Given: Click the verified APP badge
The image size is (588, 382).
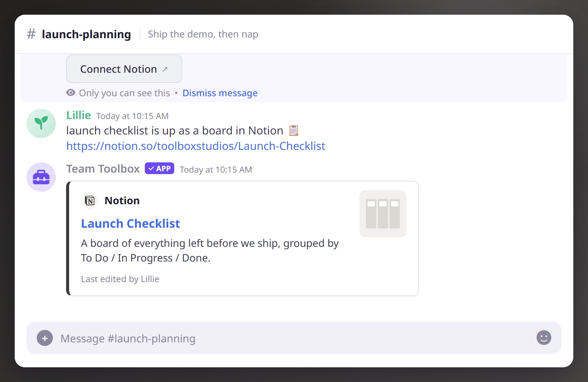Looking at the screenshot, I should click(159, 168).
